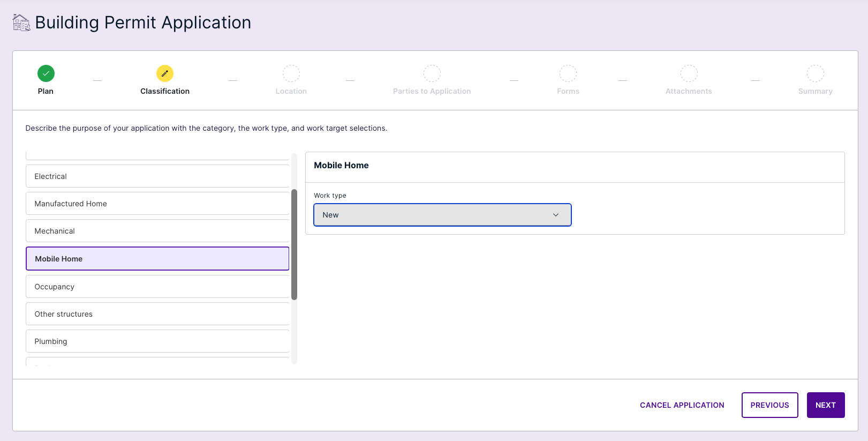Click the Building Permit Application title
The height and width of the screenshot is (441, 868).
[x=143, y=23]
